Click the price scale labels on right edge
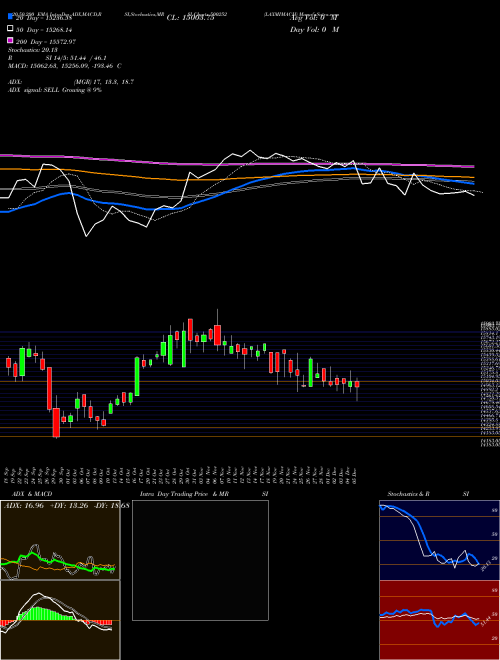Viewport: 500px width, 660px height. coord(491,383)
